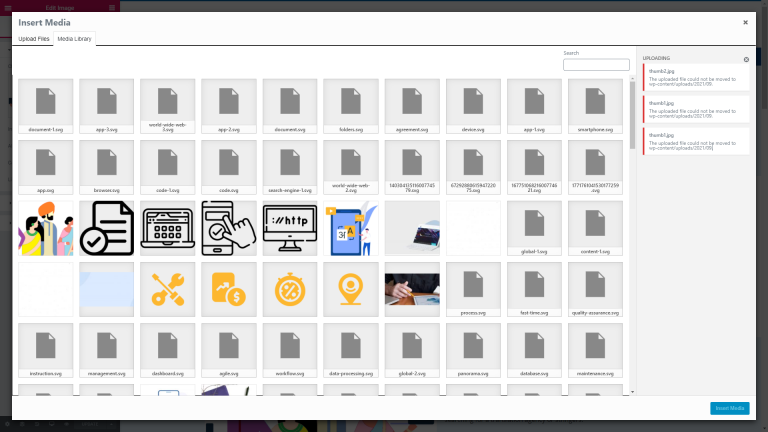Select the orange location pin icon

[351, 289]
